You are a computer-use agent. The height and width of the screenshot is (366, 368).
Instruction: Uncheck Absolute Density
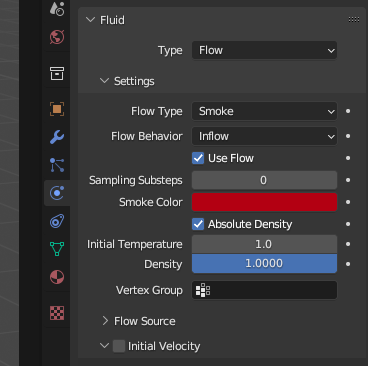198,224
